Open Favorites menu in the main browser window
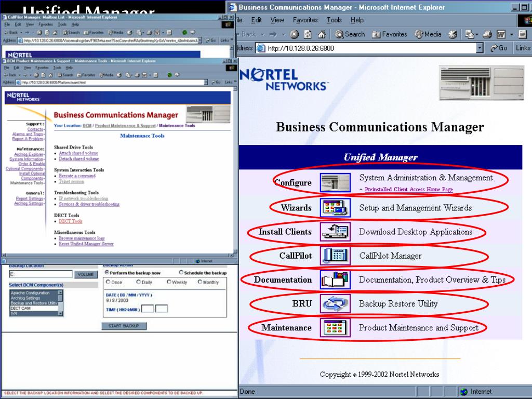This screenshot has width=532, height=399. (x=305, y=20)
